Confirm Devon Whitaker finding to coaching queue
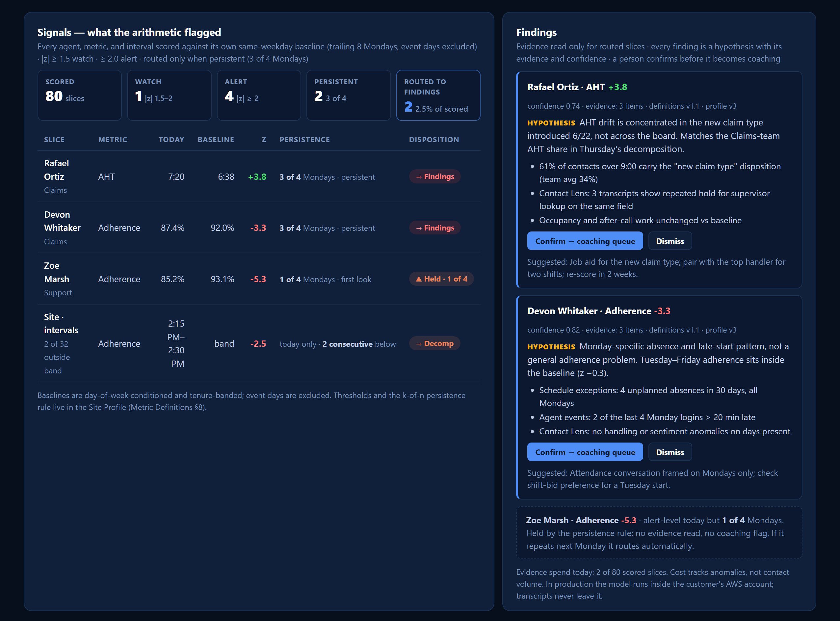This screenshot has height=621, width=840. (585, 452)
